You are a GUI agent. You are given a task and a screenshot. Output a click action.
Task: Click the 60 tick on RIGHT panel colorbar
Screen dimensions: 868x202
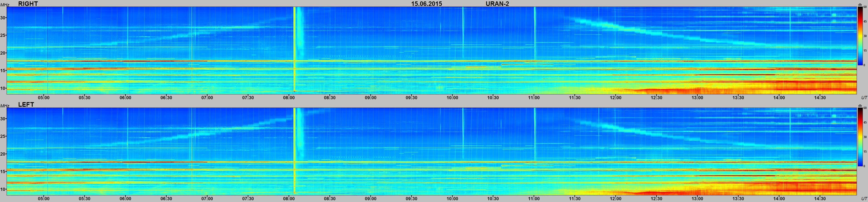pyautogui.click(x=865, y=7)
